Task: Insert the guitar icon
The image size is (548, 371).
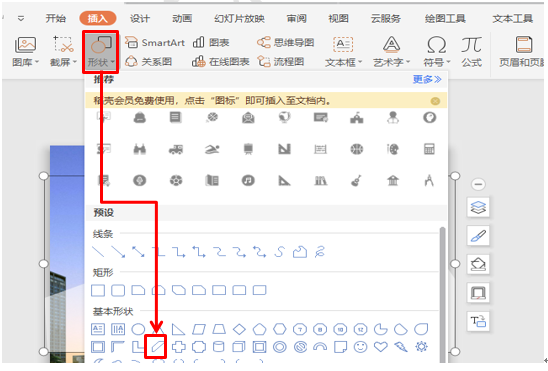Action: click(x=356, y=181)
